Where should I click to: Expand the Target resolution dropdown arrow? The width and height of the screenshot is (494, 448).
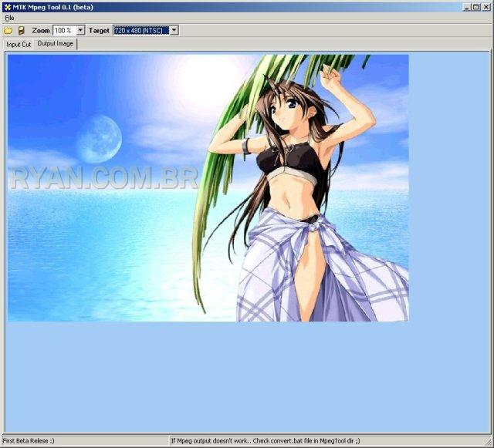tap(174, 30)
